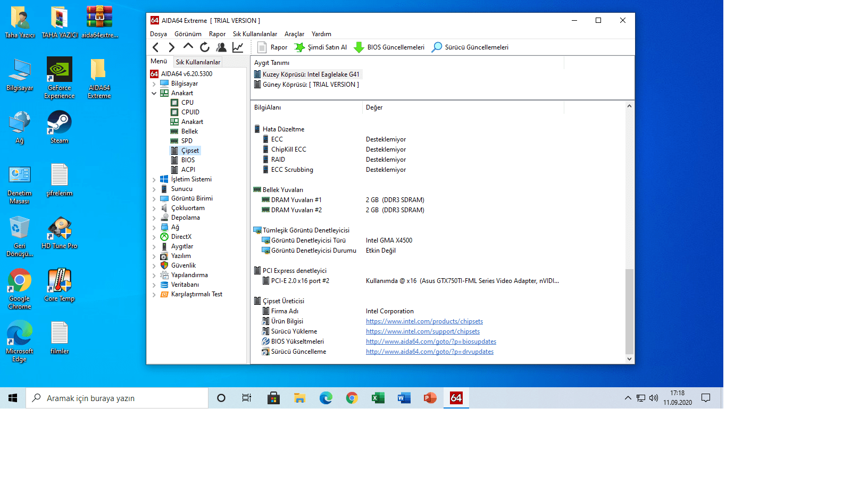Select CPUID in the tree

(190, 112)
